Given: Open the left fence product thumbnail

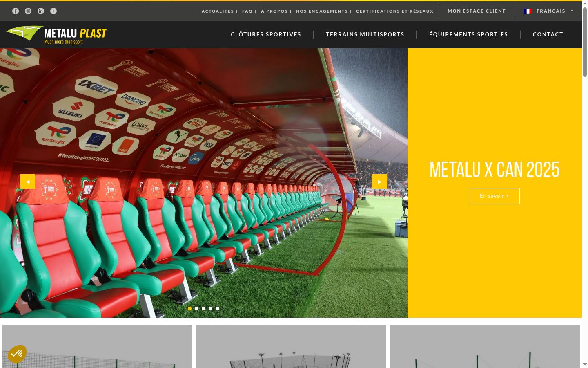Looking at the screenshot, I should (x=97, y=346).
